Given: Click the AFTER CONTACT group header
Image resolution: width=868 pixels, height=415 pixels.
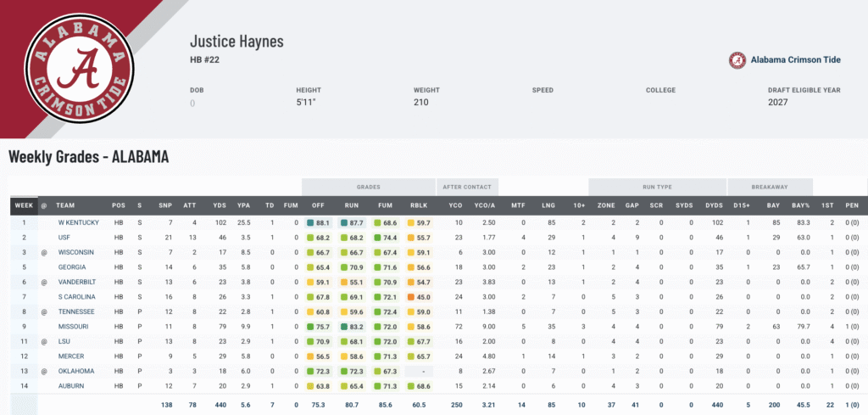Looking at the screenshot, I should pos(468,188).
